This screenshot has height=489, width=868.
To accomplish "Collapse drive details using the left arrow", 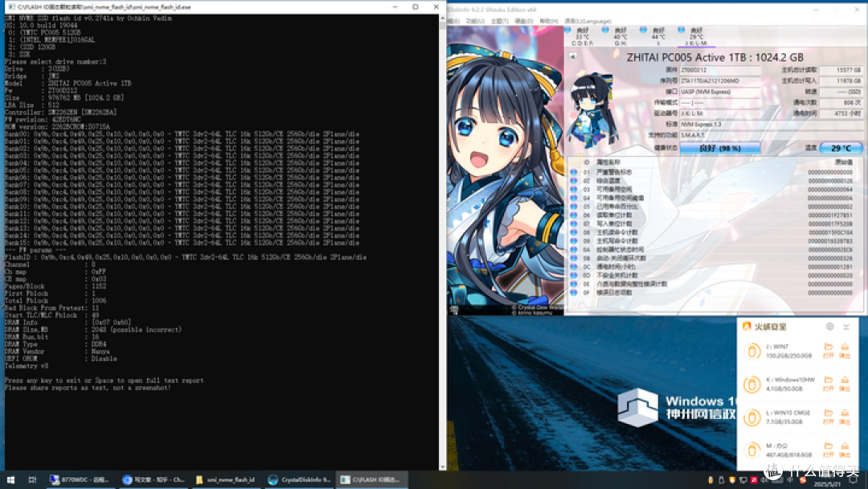I will coord(572,55).
